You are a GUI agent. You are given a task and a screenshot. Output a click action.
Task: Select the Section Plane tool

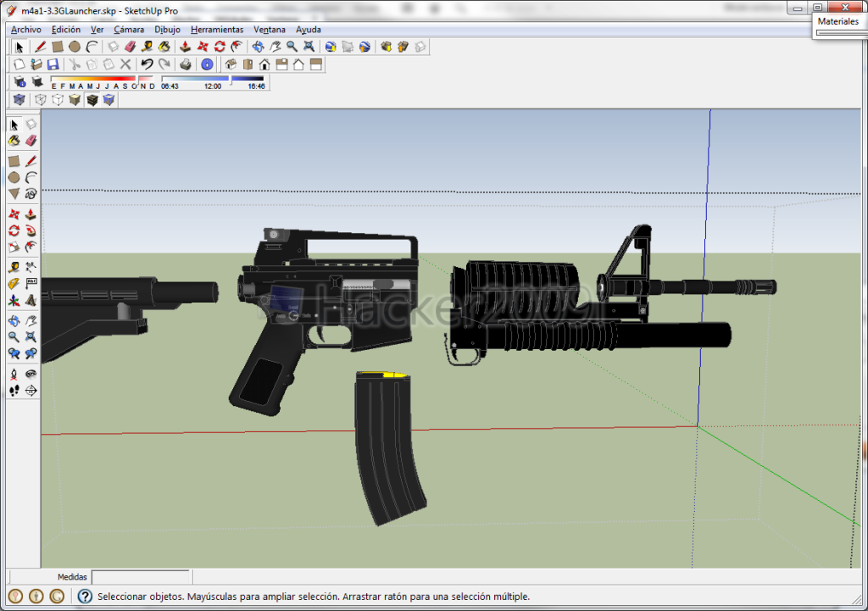coord(31,391)
